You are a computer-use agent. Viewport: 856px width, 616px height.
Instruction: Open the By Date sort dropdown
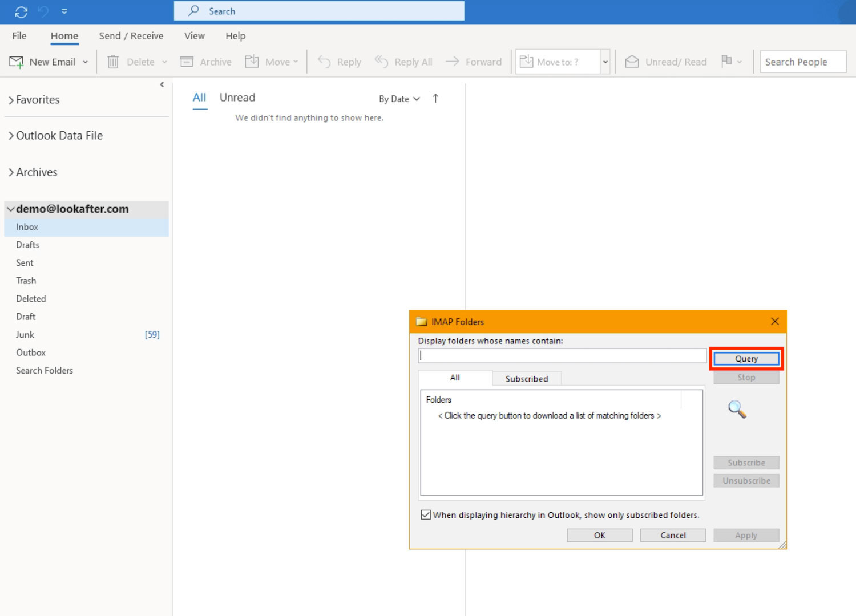point(399,99)
